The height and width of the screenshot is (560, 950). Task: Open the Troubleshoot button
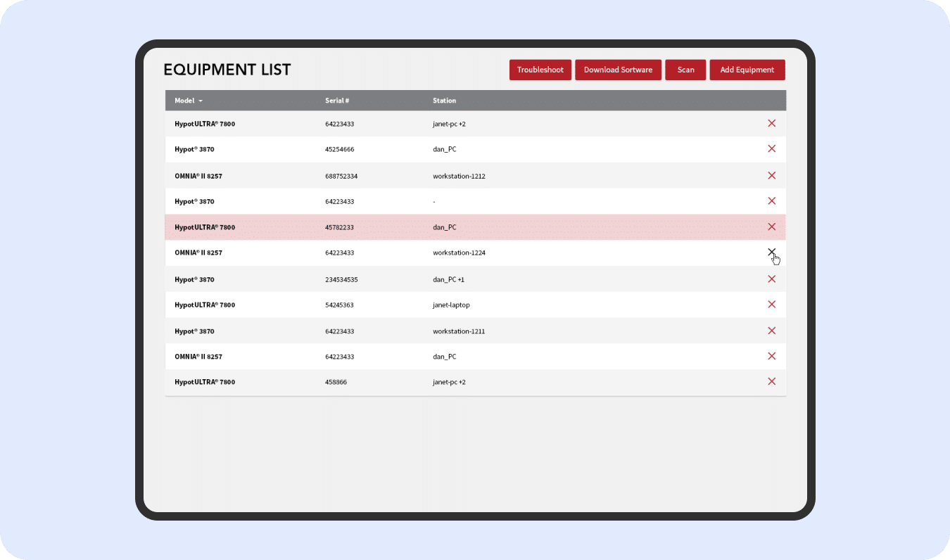click(x=540, y=70)
